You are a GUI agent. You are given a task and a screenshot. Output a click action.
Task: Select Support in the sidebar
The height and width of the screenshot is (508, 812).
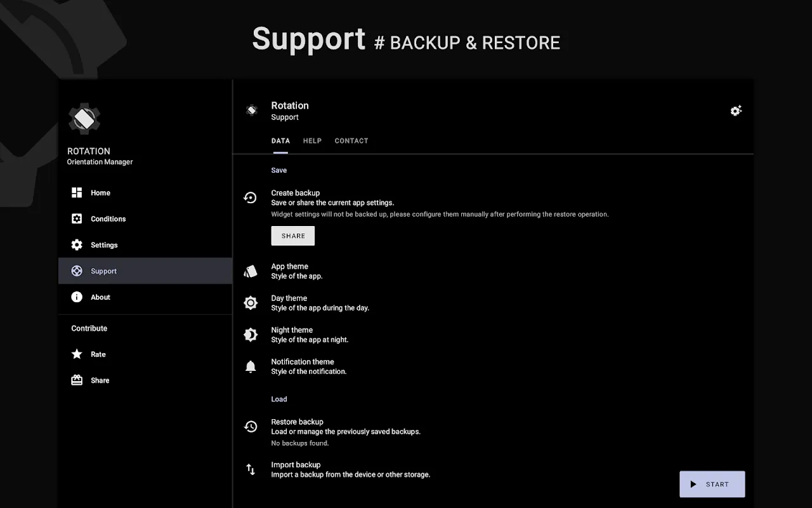point(145,271)
